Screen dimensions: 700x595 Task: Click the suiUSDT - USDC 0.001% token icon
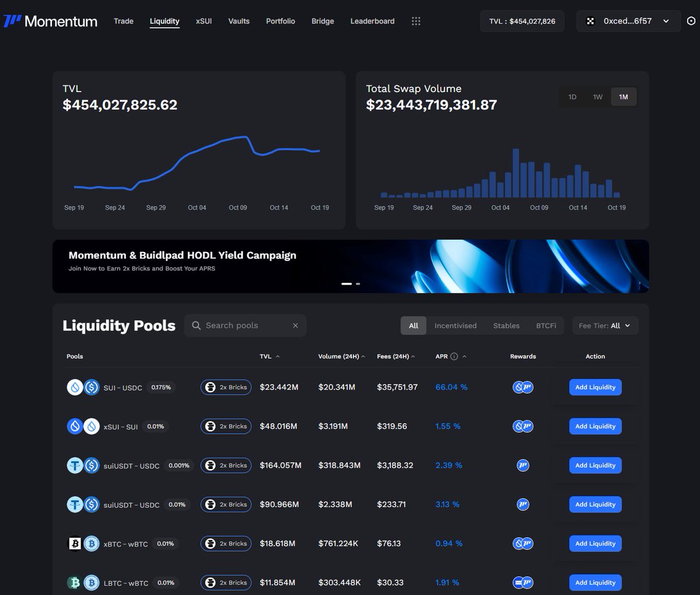pos(83,466)
